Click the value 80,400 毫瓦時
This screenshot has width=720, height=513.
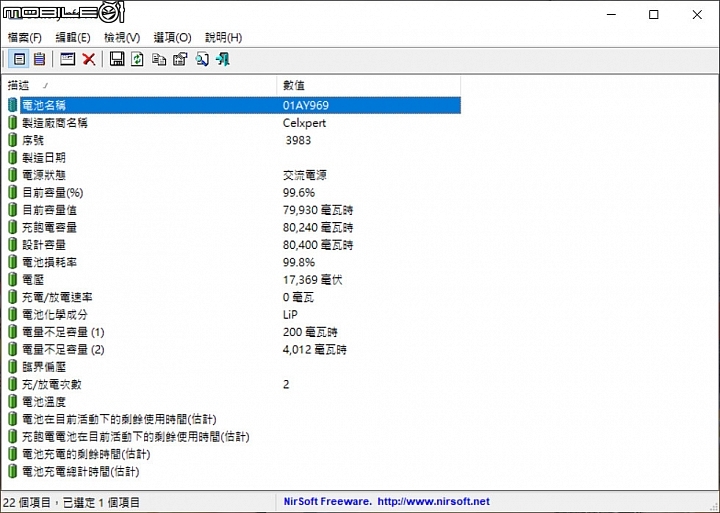click(318, 245)
